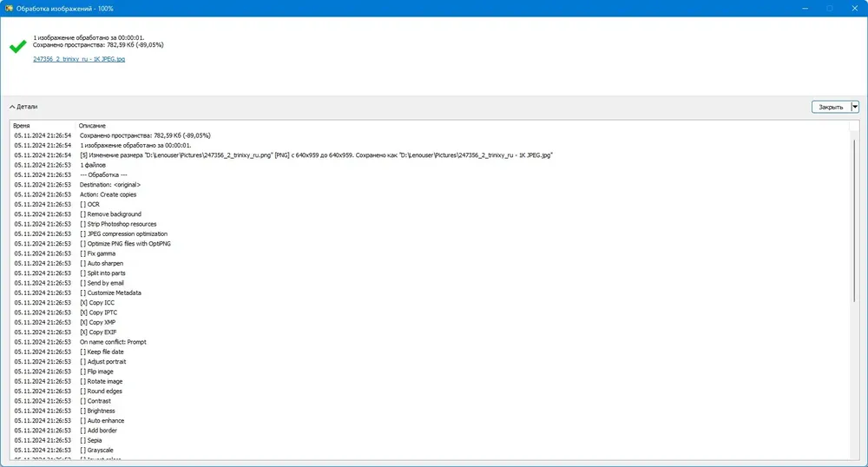Image resolution: width=868 pixels, height=467 pixels.
Task: Click the Время column header
Action: [42, 126]
